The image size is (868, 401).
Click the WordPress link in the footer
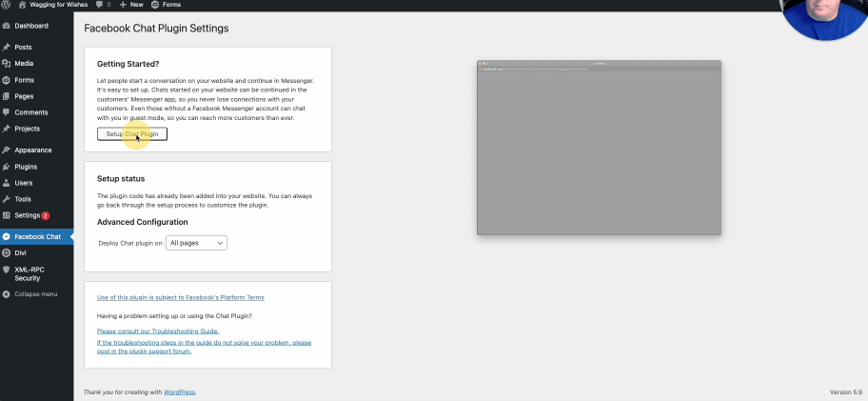[x=179, y=392]
